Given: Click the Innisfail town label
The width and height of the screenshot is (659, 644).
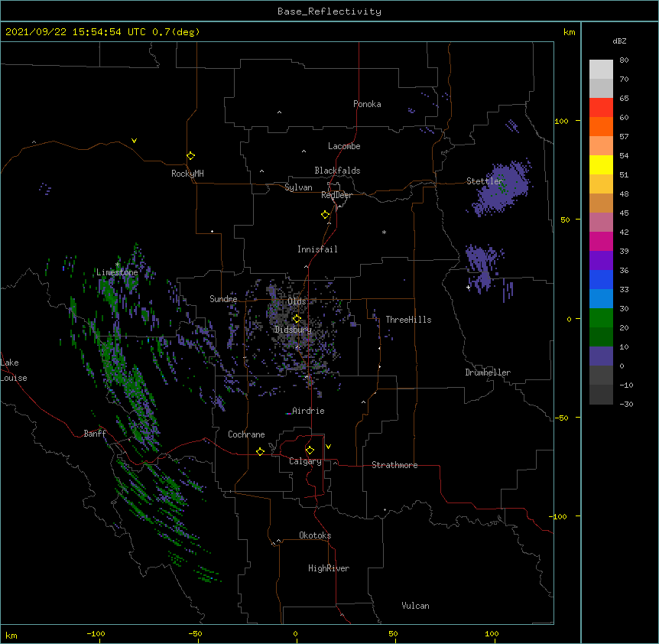Looking at the screenshot, I should pyautogui.click(x=317, y=249).
